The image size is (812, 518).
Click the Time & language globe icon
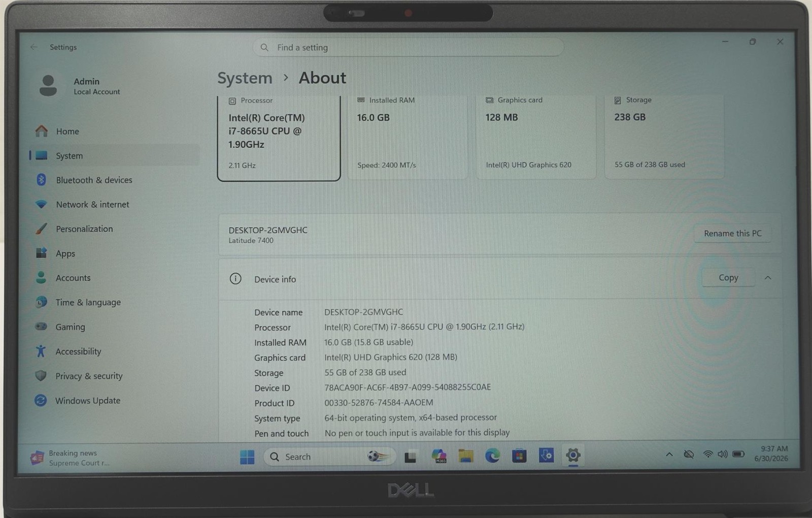pos(41,302)
